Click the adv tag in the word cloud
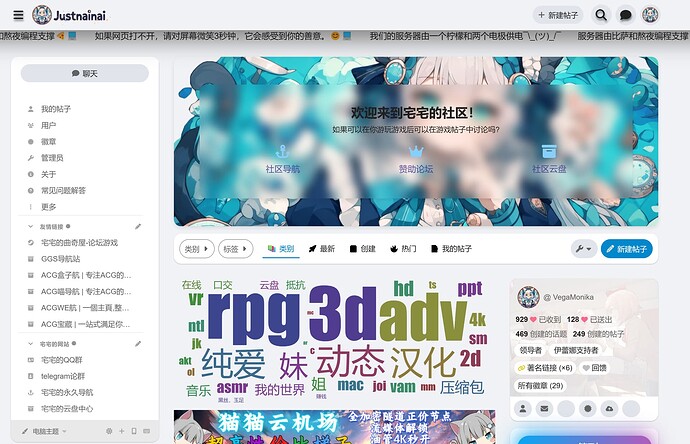Viewport: 690px width, 444px height. tap(422, 316)
